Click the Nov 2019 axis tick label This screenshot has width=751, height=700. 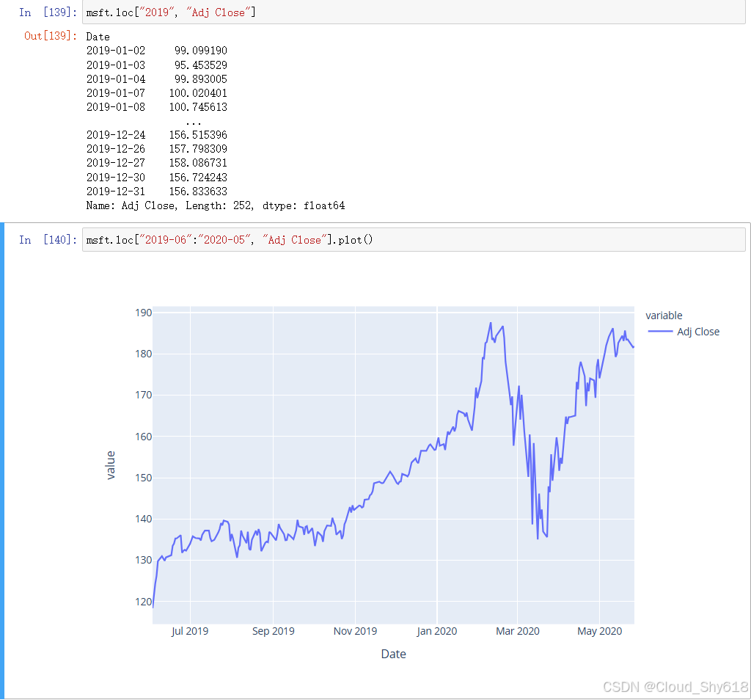point(356,631)
